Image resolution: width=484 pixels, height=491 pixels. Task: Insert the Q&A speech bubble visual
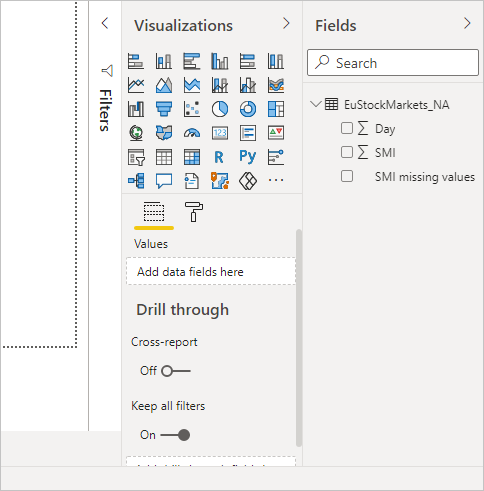(164, 181)
